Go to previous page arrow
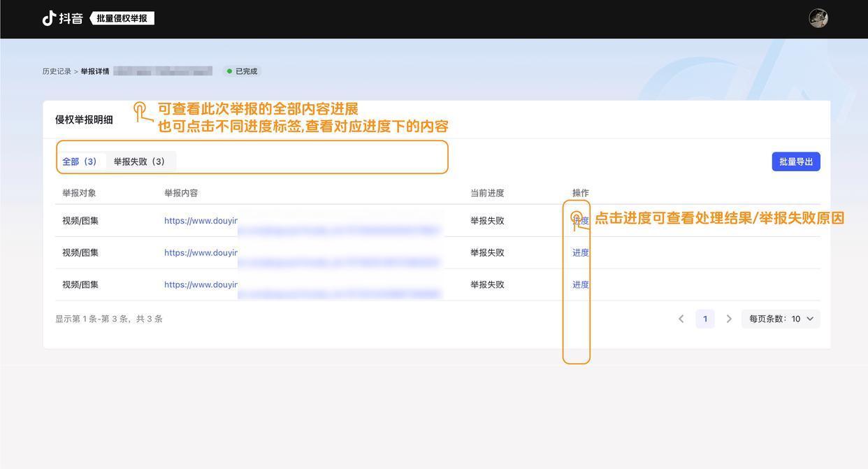 pyautogui.click(x=681, y=319)
